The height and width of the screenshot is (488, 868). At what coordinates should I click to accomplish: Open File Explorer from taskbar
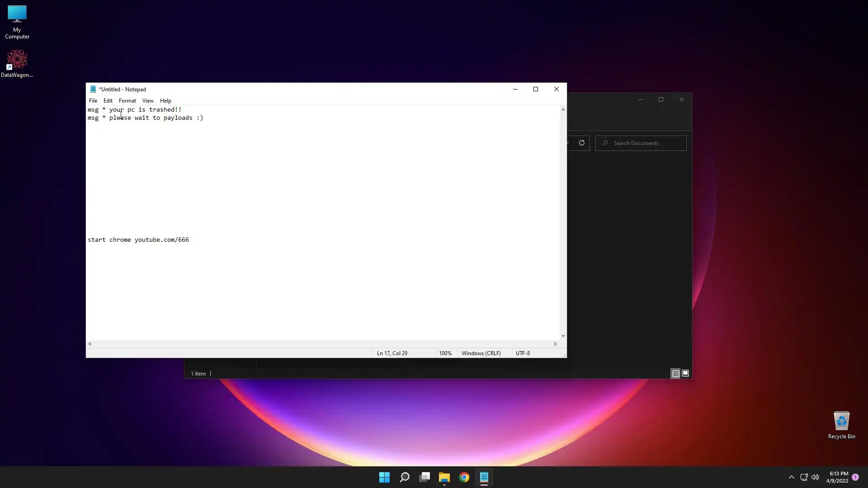pyautogui.click(x=444, y=477)
